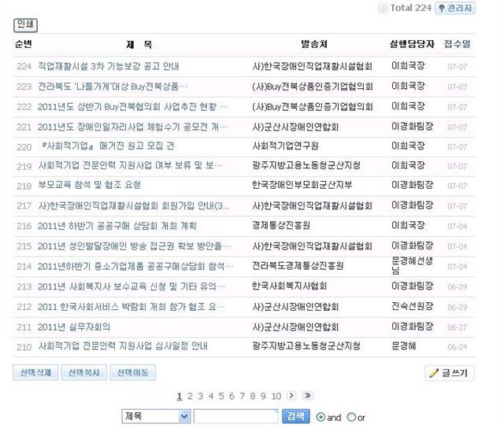The image size is (504, 428).
Task: Click the 글쓰기 write post button
Action: [x=450, y=373]
